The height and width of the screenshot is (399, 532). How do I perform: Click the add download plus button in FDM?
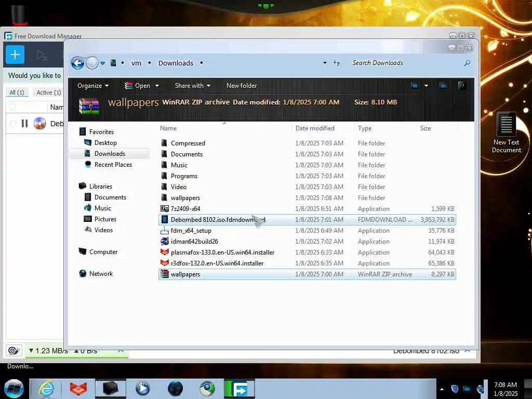15,55
